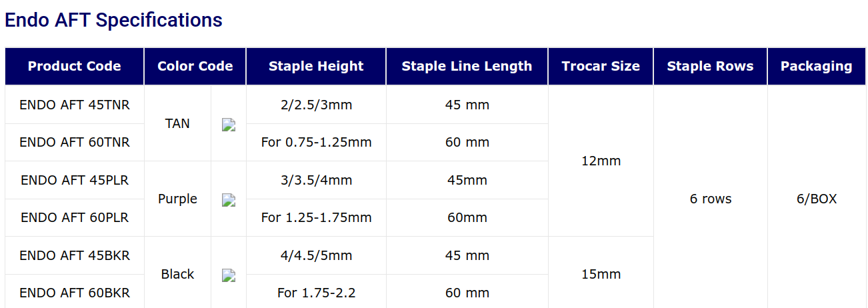Click the 15mm trocar size cell
The image size is (868, 308).
(x=601, y=274)
